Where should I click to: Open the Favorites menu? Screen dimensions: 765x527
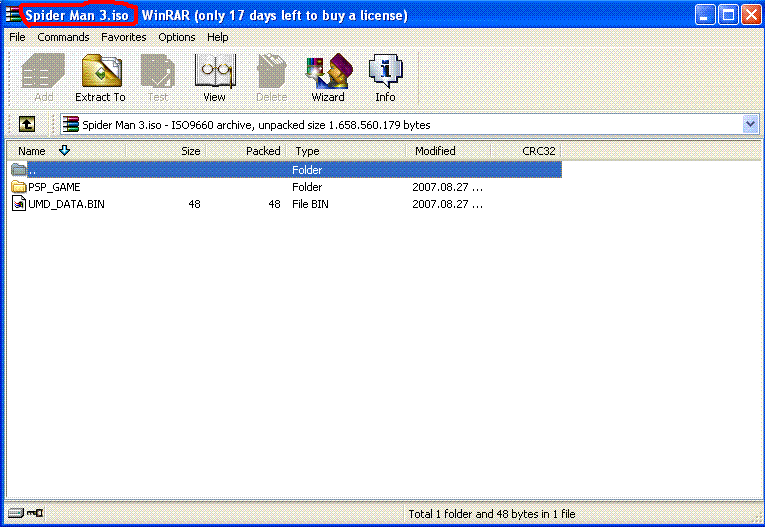click(x=124, y=37)
